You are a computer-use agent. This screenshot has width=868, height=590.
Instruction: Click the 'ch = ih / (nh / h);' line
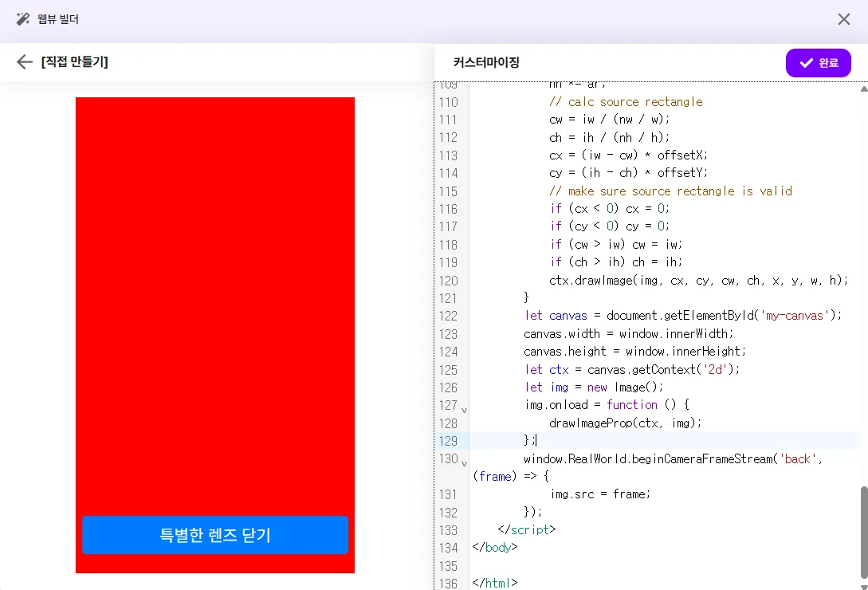pos(609,137)
